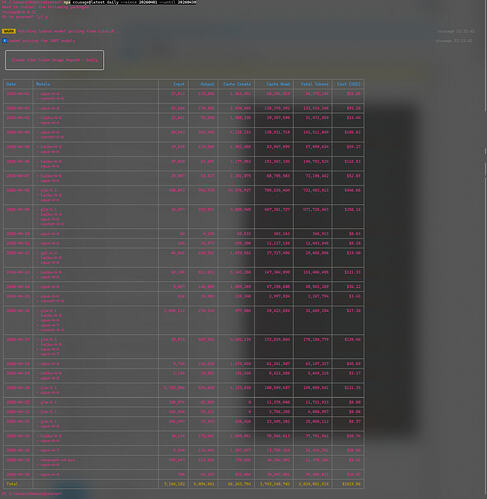Click the yellow WARN badge
Screen dimensions: 487x499
click(9, 31)
